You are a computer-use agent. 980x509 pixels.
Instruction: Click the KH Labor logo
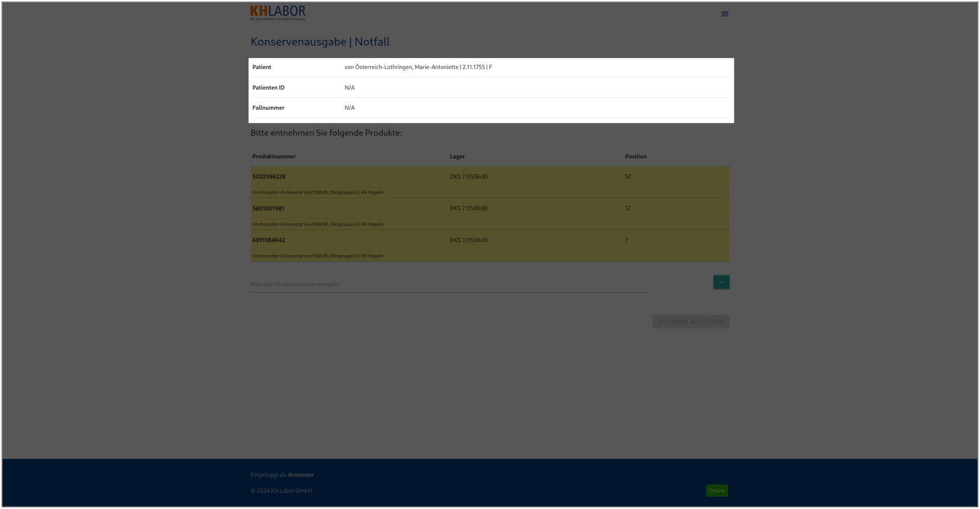coord(278,13)
